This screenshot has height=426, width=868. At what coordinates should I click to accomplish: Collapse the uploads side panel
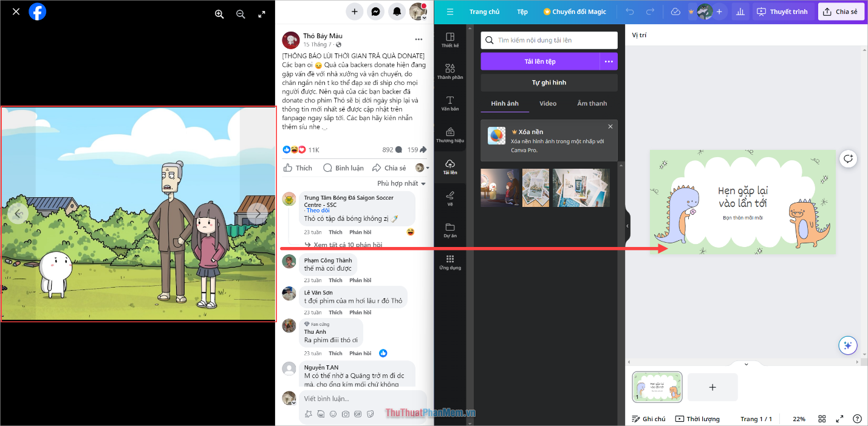[627, 225]
